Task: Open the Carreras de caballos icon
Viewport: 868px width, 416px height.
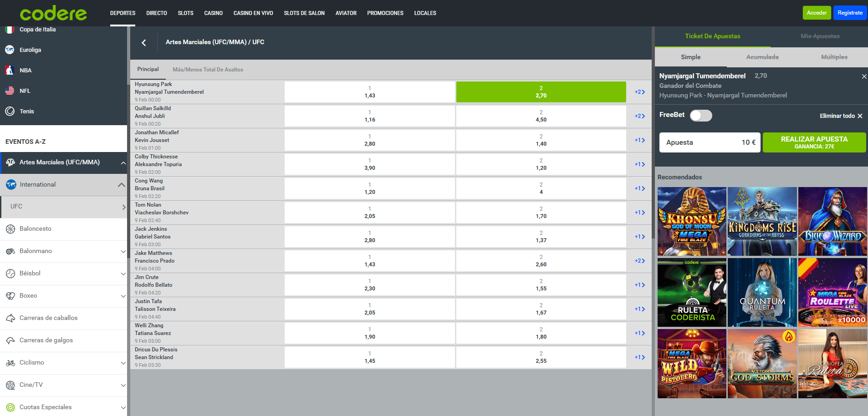Action: coord(10,318)
